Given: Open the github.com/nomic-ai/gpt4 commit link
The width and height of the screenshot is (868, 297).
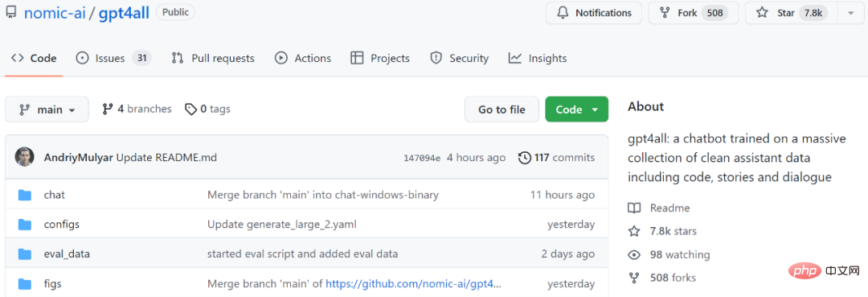Looking at the screenshot, I should [x=413, y=283].
